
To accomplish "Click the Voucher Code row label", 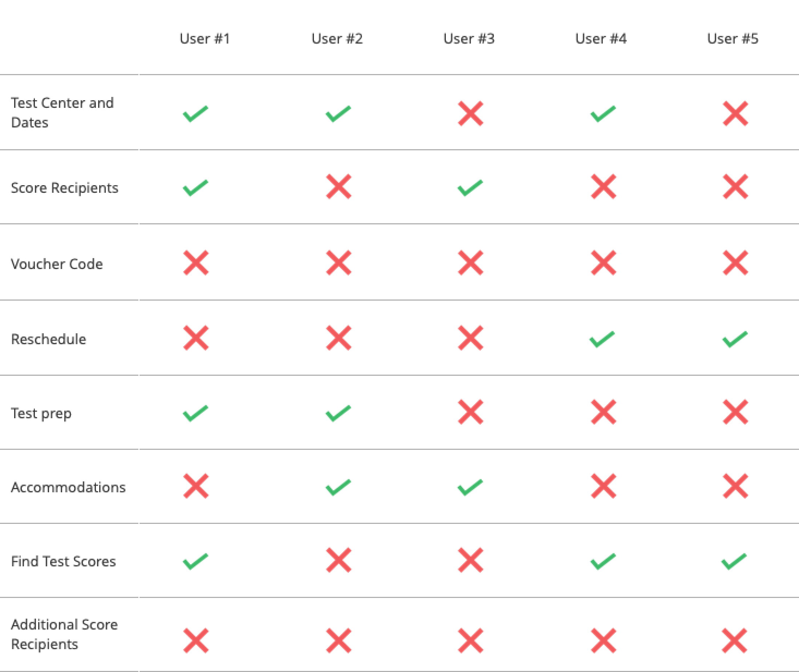I will [57, 264].
